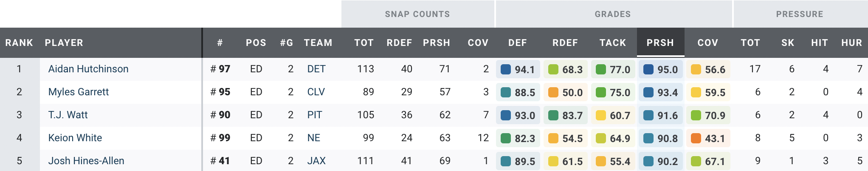Screen dimensions: 868x171
Task: Select Josh Hines-Allen player link
Action: (x=86, y=161)
